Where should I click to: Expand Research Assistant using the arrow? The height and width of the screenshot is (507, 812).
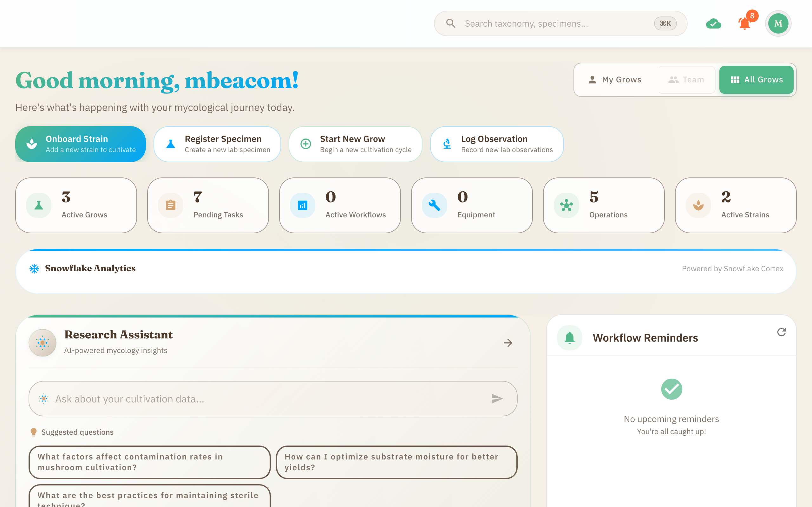tap(508, 343)
